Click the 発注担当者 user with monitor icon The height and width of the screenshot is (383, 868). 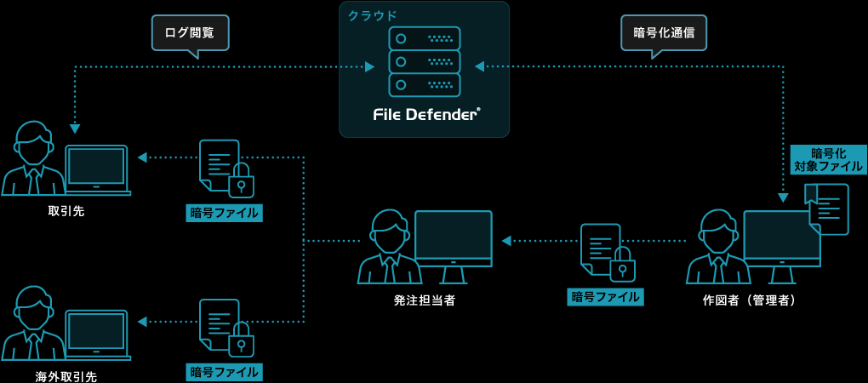(425, 247)
